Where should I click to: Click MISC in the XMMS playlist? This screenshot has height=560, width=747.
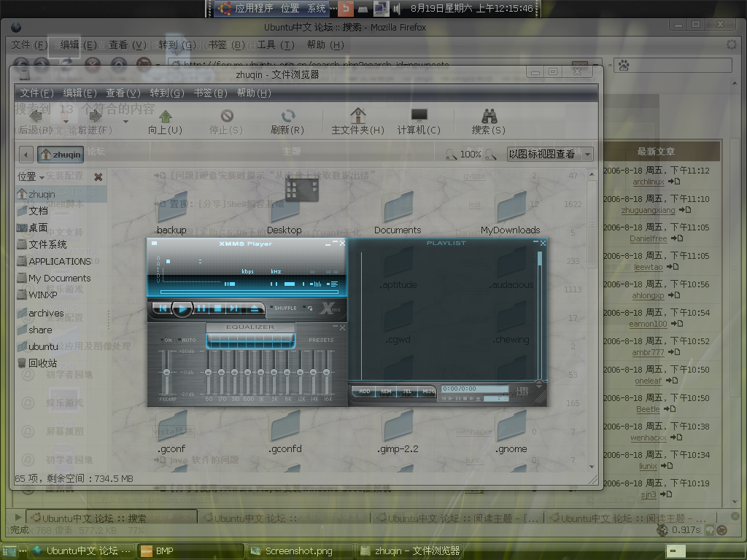[x=427, y=392]
